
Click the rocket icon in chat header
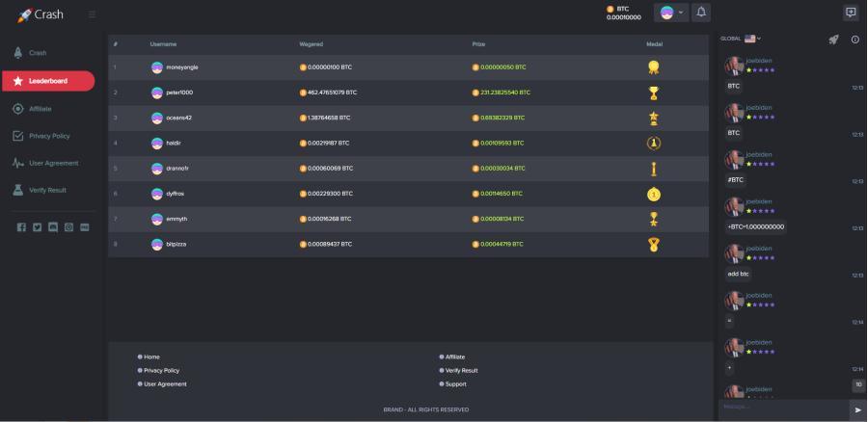coord(833,40)
